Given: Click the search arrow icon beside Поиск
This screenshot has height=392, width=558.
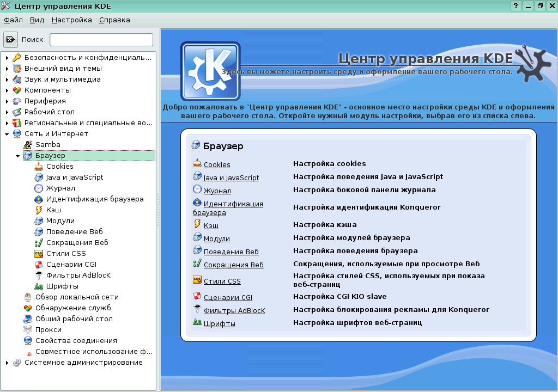Looking at the screenshot, I should pyautogui.click(x=11, y=39).
